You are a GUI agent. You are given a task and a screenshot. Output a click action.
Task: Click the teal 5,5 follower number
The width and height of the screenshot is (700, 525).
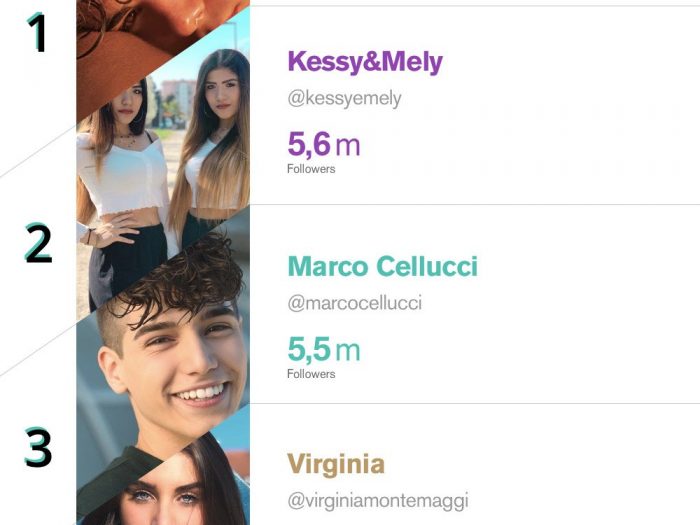[x=309, y=350]
